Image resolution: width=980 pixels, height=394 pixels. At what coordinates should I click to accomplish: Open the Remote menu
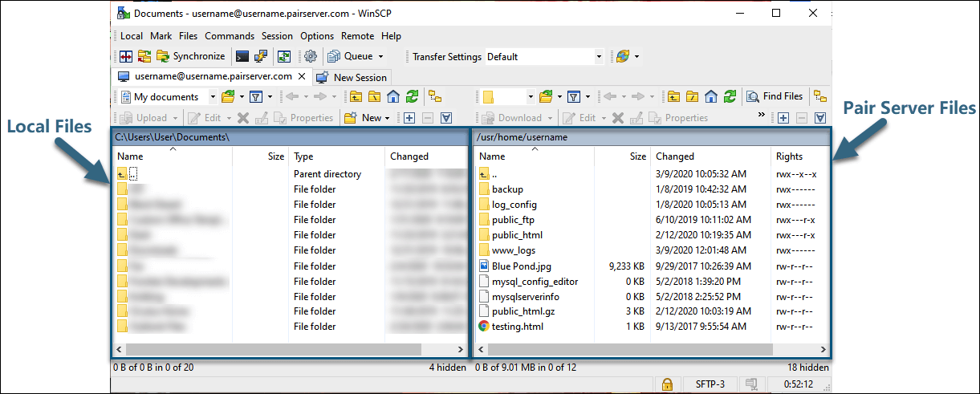point(358,36)
